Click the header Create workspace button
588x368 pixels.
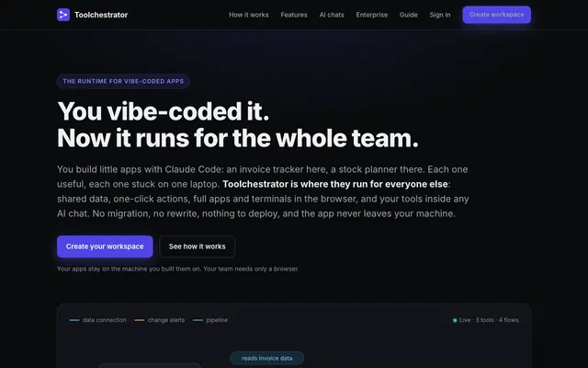pos(496,15)
